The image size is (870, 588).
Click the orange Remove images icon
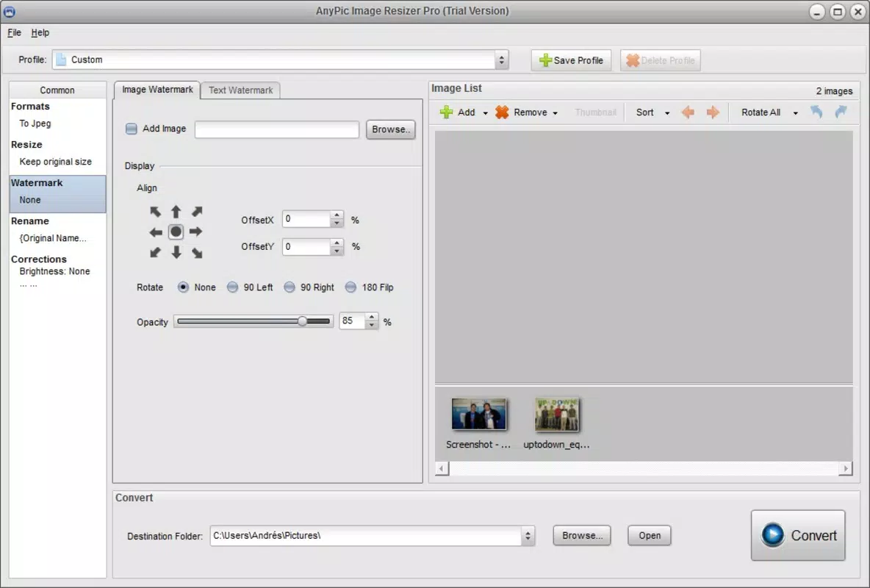[502, 112]
